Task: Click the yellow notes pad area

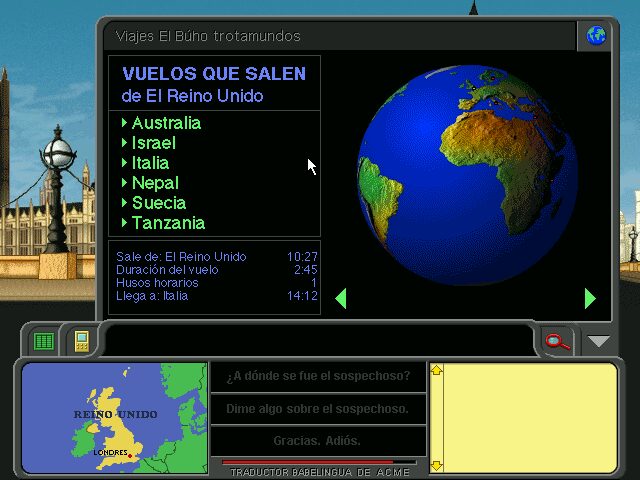Action: (x=530, y=418)
